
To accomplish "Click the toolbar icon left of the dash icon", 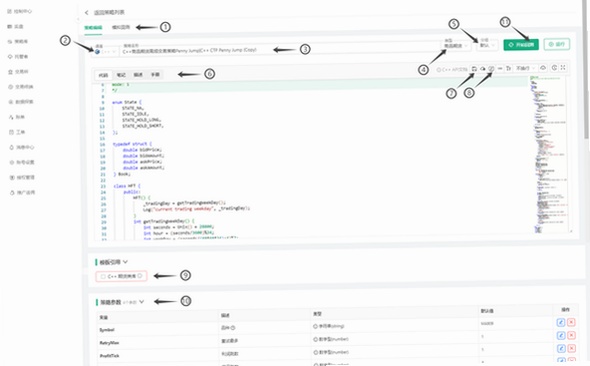I will coord(491,69).
